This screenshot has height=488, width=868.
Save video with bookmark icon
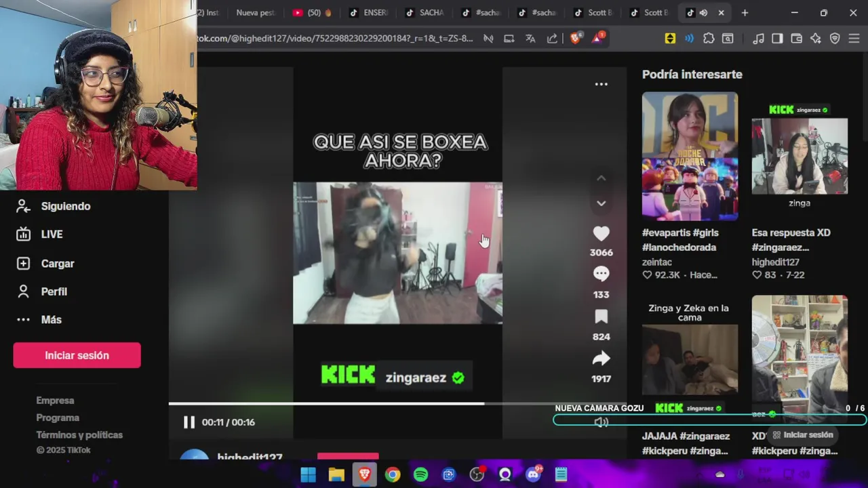(x=601, y=317)
